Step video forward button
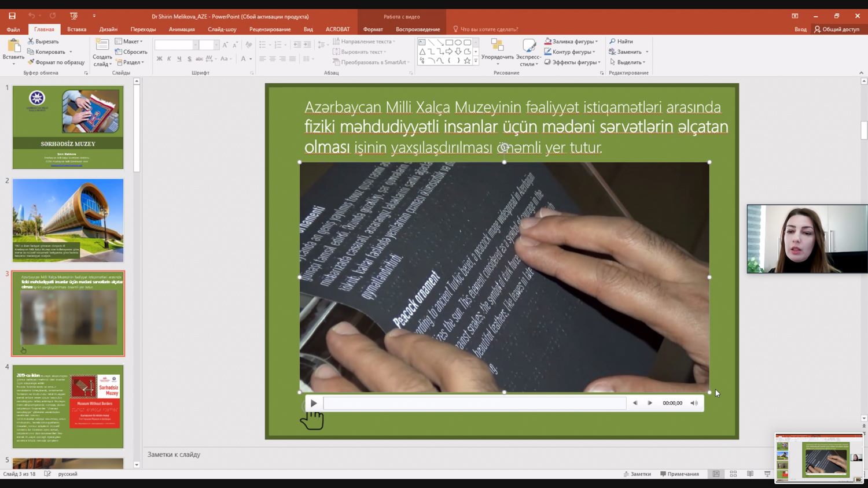868x488 pixels. pyautogui.click(x=650, y=403)
